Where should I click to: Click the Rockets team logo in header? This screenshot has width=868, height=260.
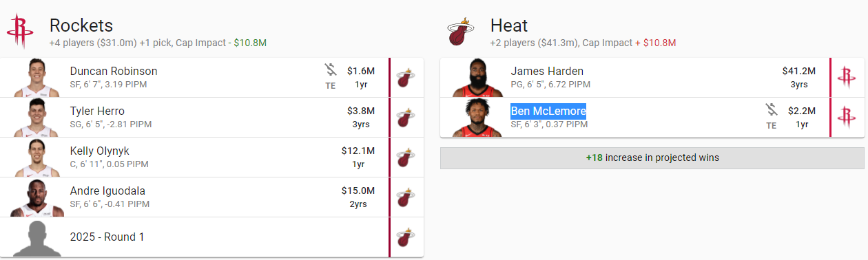[20, 32]
